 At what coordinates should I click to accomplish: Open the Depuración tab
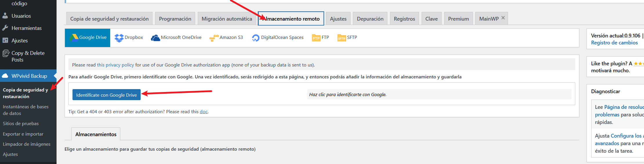point(370,19)
